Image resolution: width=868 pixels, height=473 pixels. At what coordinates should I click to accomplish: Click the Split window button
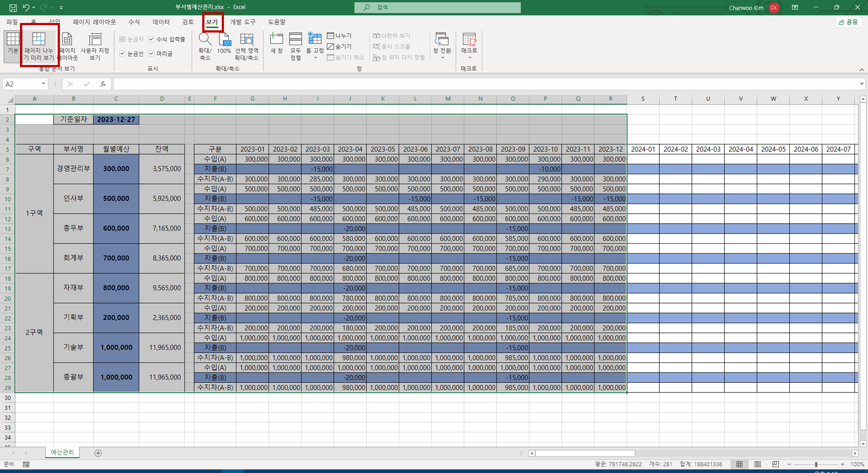coord(339,36)
